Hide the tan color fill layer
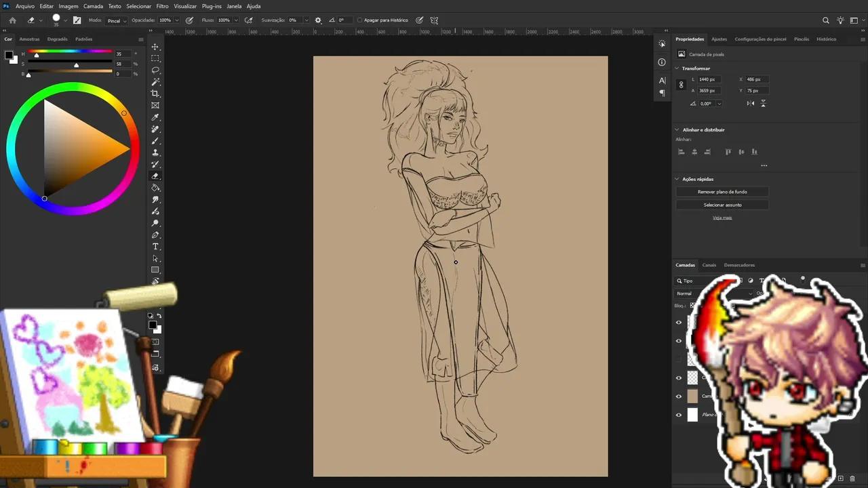Screen dimensions: 868x488 click(x=679, y=396)
